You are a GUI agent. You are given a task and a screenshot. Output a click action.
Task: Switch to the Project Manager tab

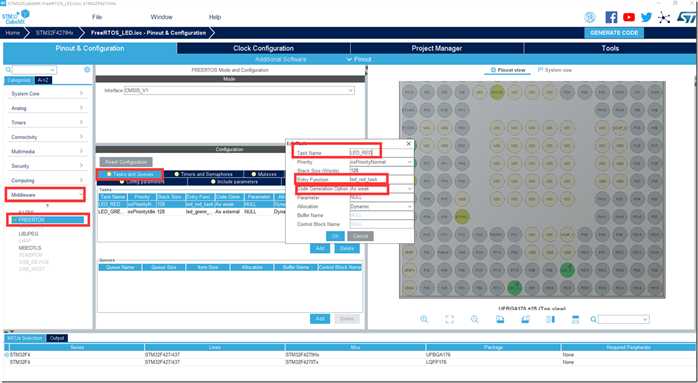pos(437,48)
